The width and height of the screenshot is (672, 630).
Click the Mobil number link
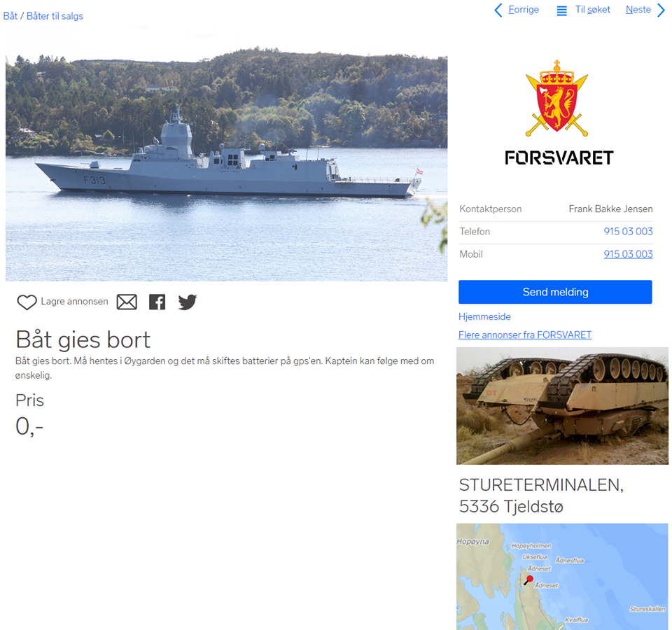coord(629,254)
